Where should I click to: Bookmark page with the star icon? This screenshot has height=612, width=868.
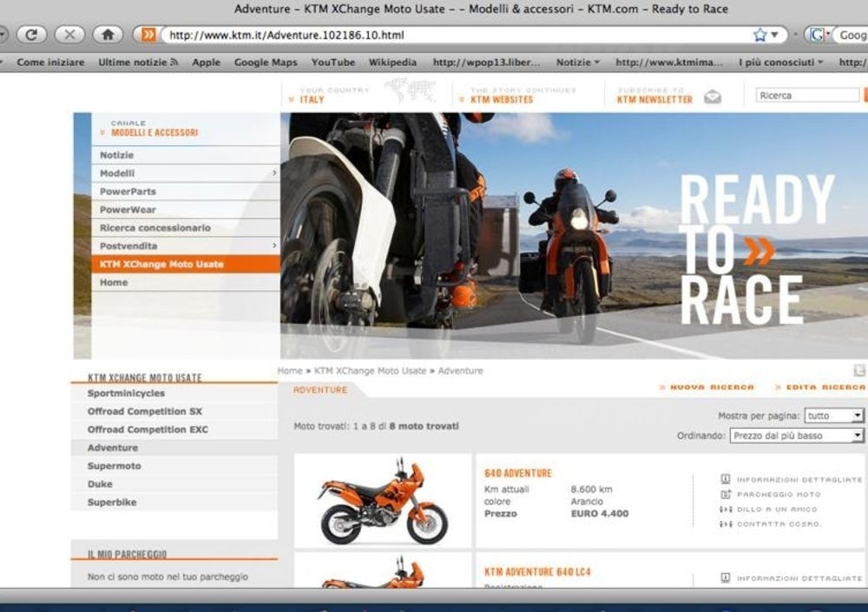click(759, 35)
